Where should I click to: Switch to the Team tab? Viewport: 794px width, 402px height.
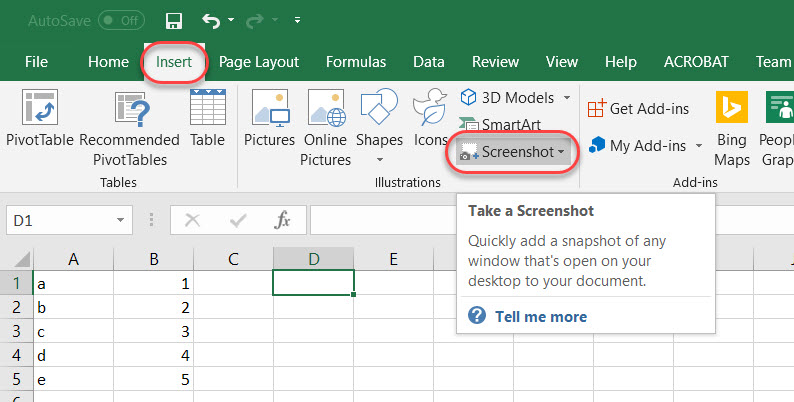pyautogui.click(x=773, y=62)
